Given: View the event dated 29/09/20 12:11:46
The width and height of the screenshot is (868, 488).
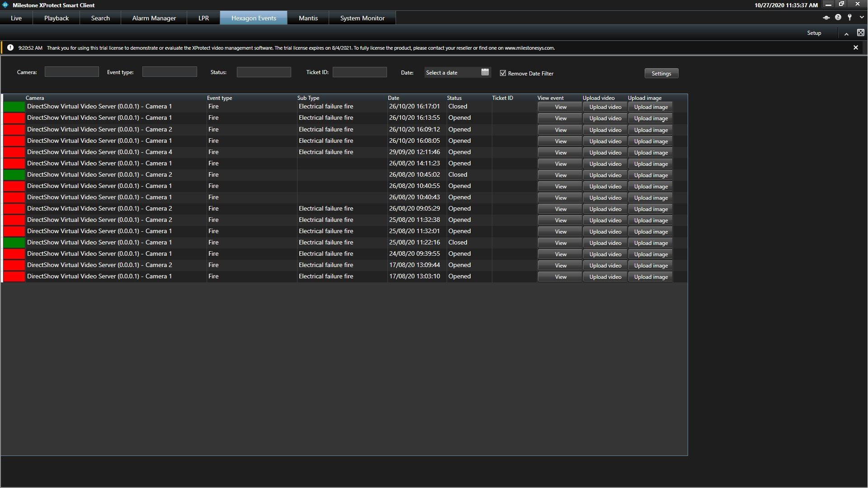Looking at the screenshot, I should 560,152.
